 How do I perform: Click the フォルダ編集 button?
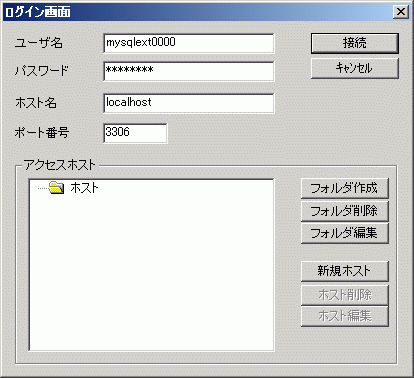(345, 233)
